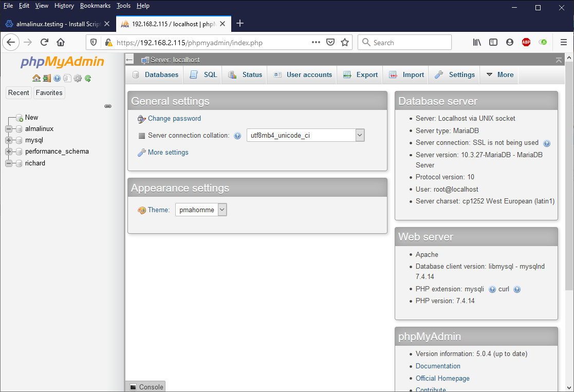Open help icon next to Server connection collation
The height and width of the screenshot is (392, 574).
237,136
